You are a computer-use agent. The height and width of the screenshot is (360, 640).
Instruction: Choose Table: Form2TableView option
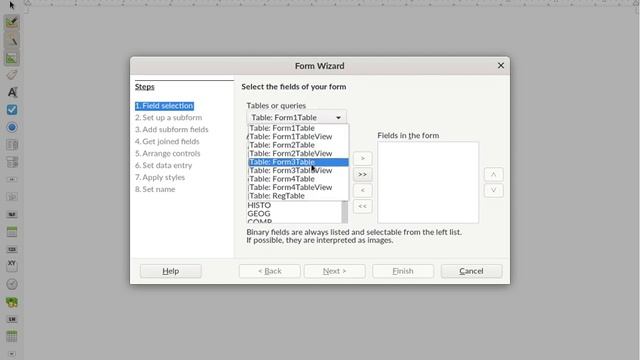tap(298, 153)
